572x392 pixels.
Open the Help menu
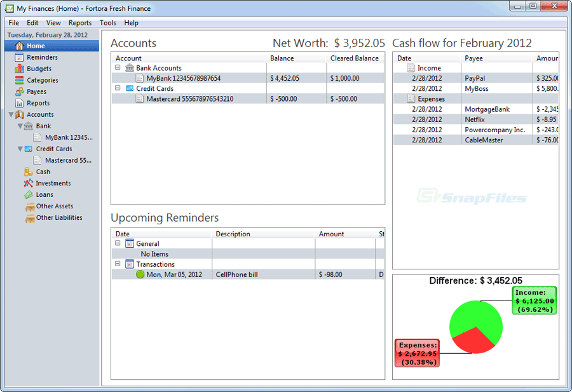(x=132, y=23)
